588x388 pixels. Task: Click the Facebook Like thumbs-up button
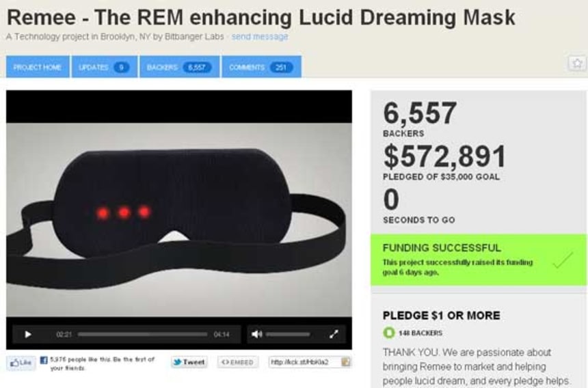[21, 363]
